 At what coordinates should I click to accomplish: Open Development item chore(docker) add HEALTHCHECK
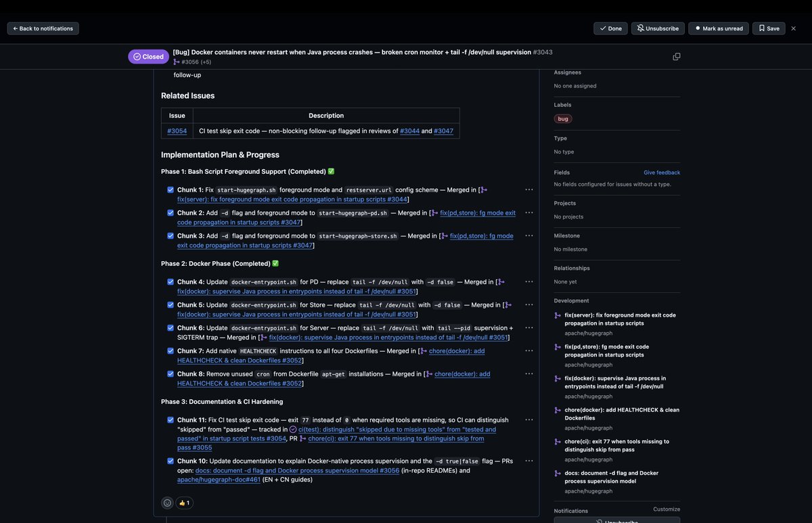622,414
